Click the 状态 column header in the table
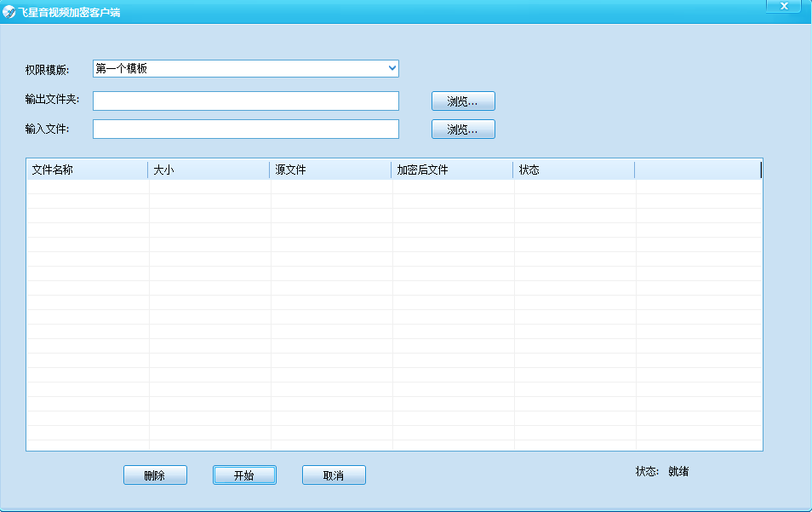This screenshot has width=812, height=512. (574, 170)
